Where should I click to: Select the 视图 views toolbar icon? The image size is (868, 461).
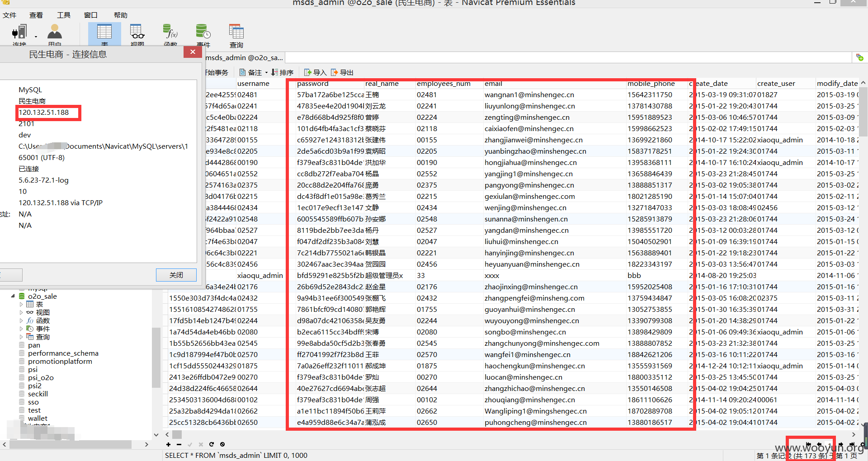click(x=137, y=34)
